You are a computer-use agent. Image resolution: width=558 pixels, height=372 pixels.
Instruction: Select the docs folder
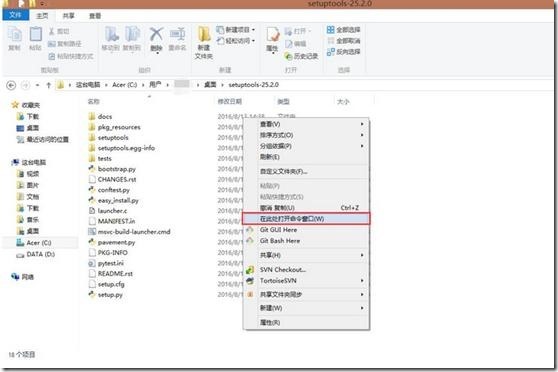coord(100,116)
